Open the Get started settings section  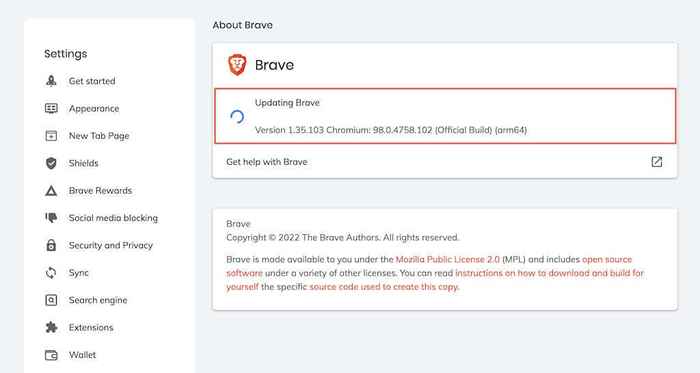tap(92, 81)
